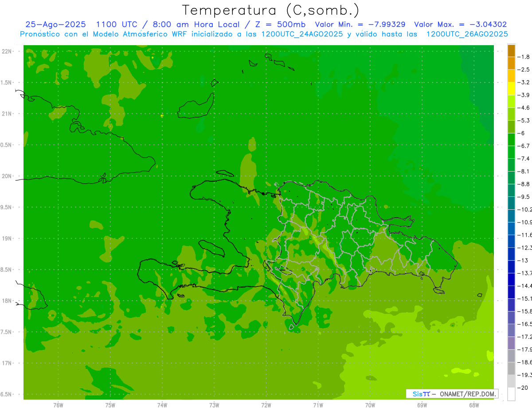
Task: Click the "21N" latitude label
Action: (8, 114)
